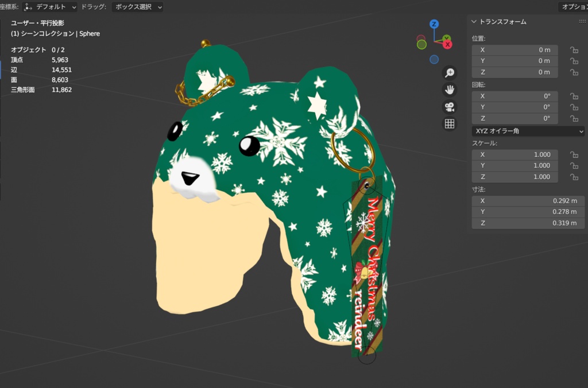Viewport: 588px width, 388px height.
Task: Click the rotation Y field 0°
Action: click(x=515, y=107)
